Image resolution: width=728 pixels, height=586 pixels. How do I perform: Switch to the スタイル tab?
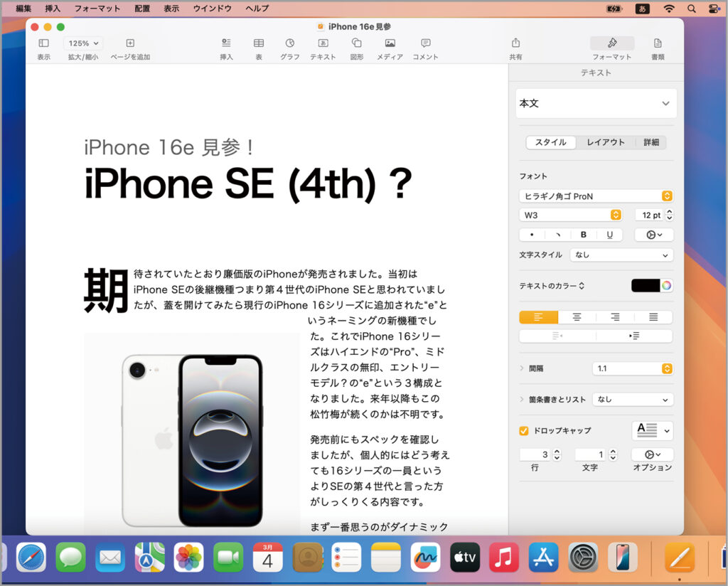tap(551, 142)
